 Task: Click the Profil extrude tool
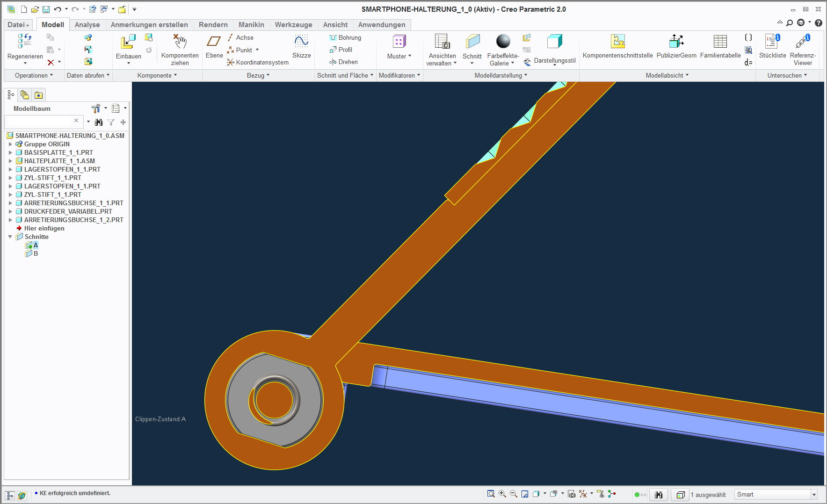(x=341, y=50)
